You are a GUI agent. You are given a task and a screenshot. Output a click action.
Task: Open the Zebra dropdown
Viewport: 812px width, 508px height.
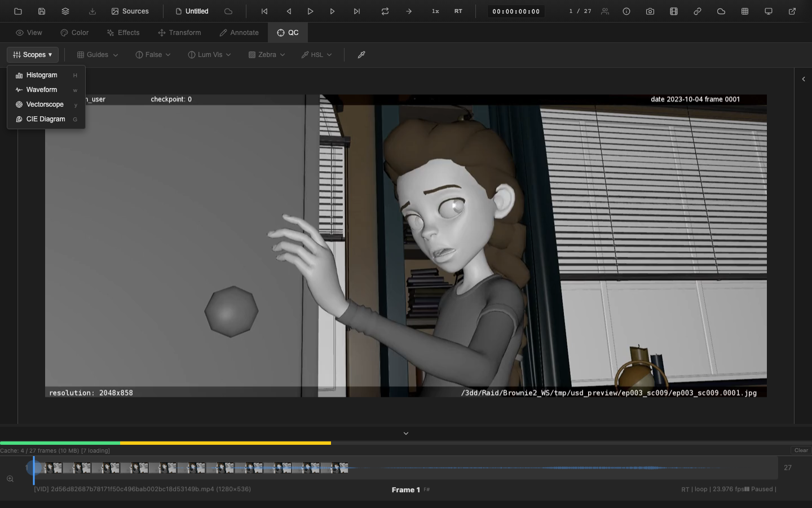[x=267, y=55]
